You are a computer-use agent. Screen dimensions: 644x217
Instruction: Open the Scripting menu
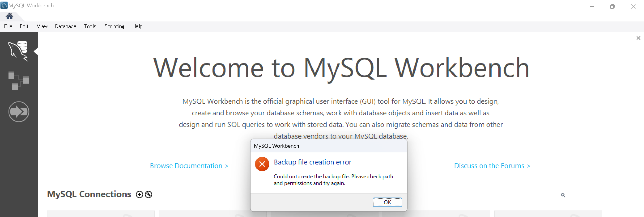click(x=114, y=26)
